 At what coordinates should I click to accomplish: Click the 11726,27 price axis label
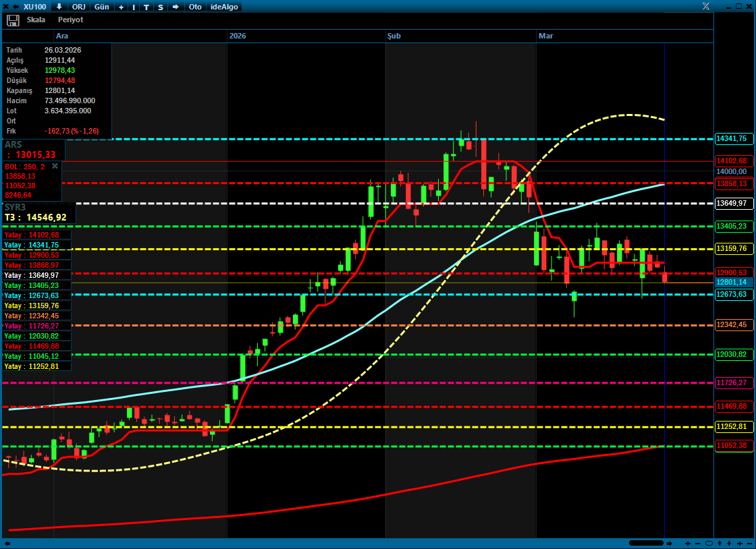(x=733, y=383)
